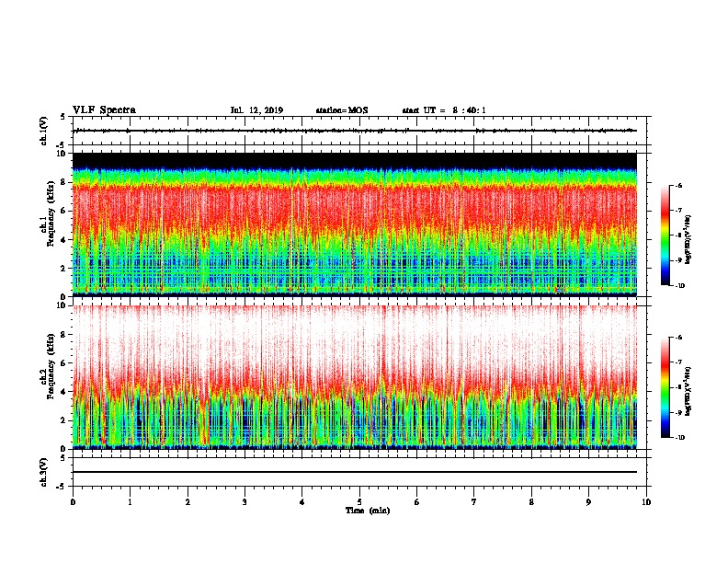Screen dimensions: 728x563
Task: Click the ch.2 spectrogram color scale bar
Action: click(665, 387)
